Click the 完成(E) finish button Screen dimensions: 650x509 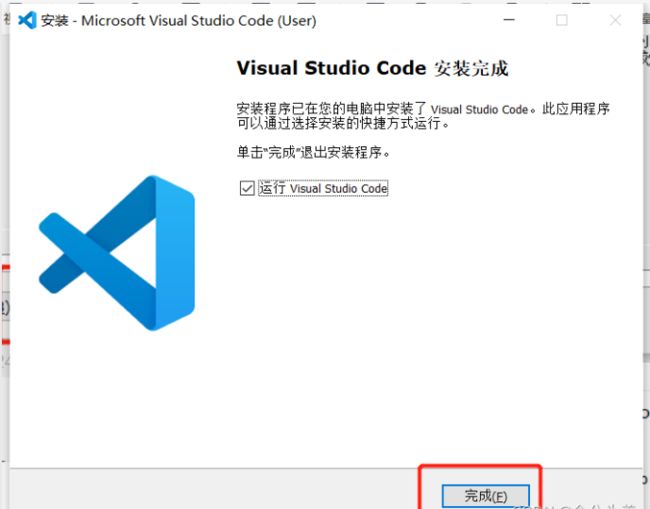485,496
